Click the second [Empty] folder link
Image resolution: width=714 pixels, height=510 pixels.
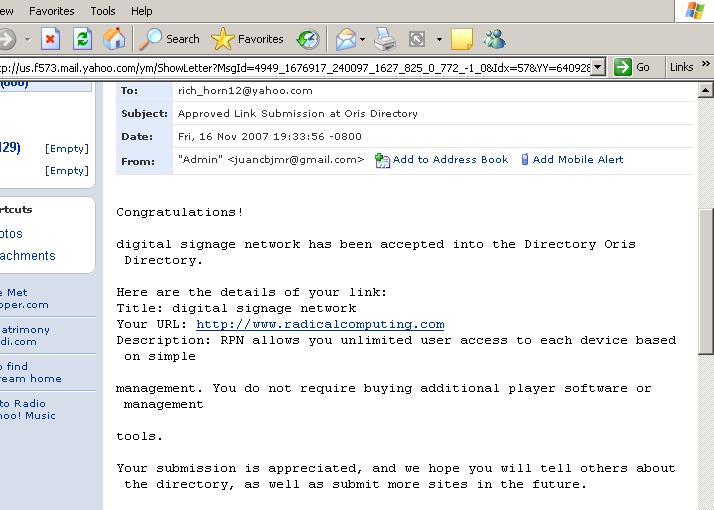[x=67, y=170]
